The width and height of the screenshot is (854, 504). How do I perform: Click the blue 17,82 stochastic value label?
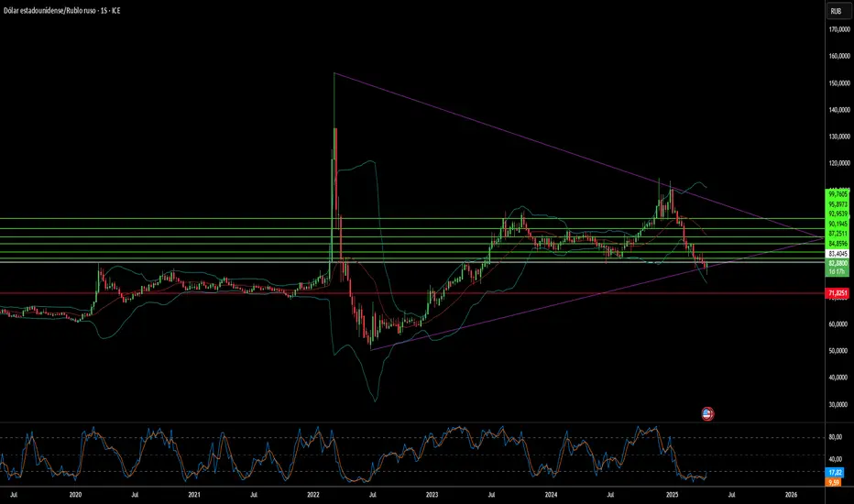tap(835, 473)
